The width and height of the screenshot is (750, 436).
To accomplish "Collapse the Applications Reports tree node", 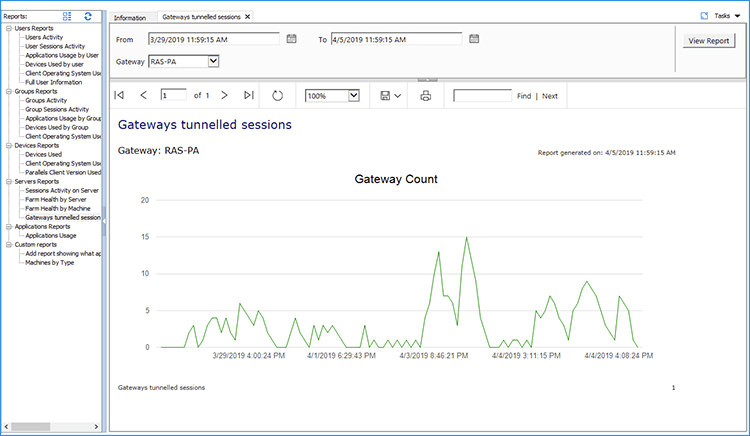I will pyautogui.click(x=9, y=227).
